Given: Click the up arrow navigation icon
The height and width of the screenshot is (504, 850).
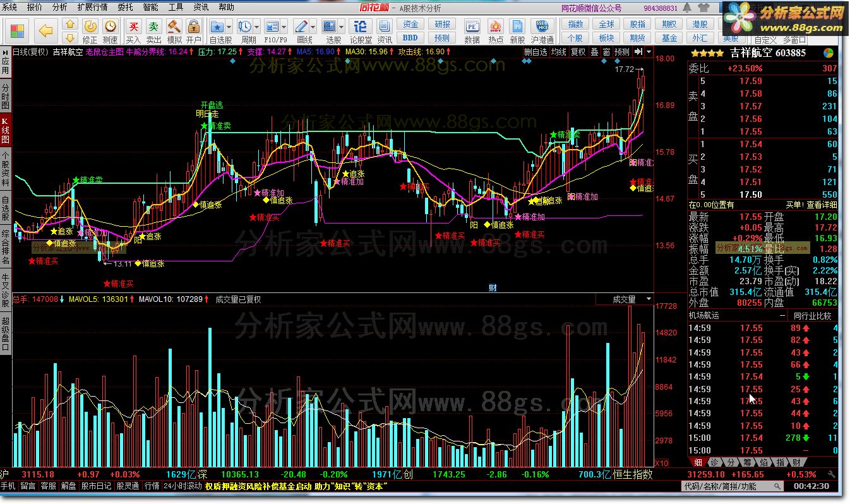Looking at the screenshot, I should point(71,25).
